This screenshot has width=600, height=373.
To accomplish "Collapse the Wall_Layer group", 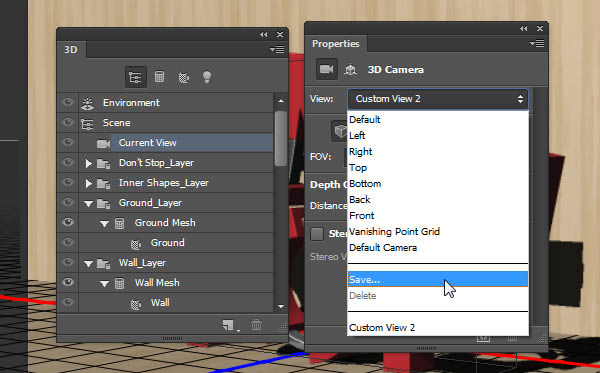I will (88, 264).
